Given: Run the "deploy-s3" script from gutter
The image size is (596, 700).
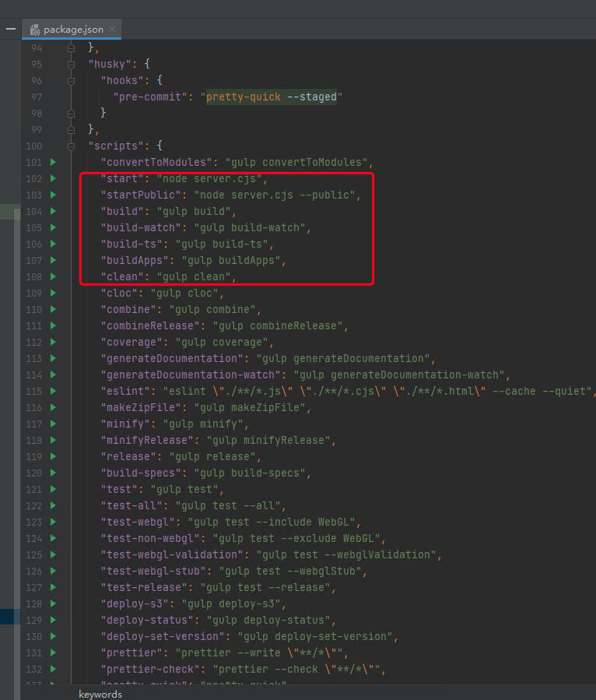Looking at the screenshot, I should pyautogui.click(x=53, y=603).
